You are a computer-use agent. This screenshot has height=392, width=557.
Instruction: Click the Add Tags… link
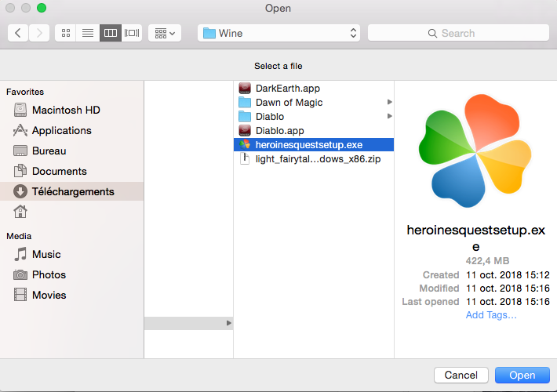coord(491,315)
